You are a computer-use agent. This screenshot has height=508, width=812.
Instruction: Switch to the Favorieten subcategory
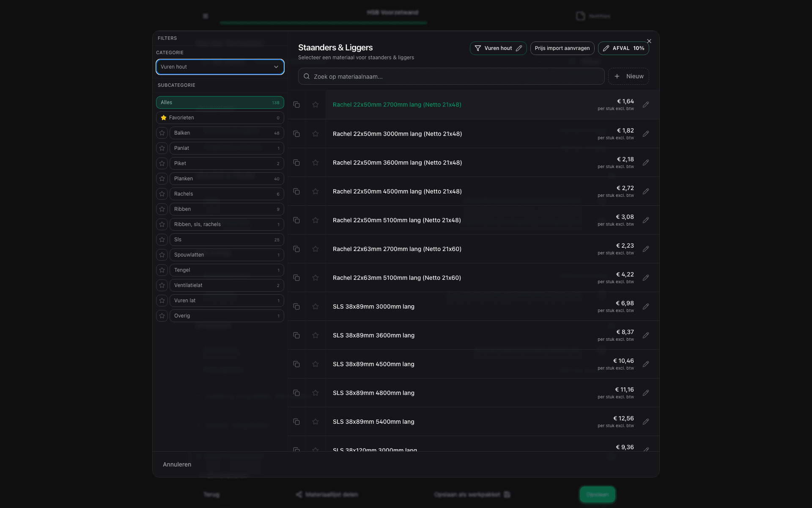219,118
